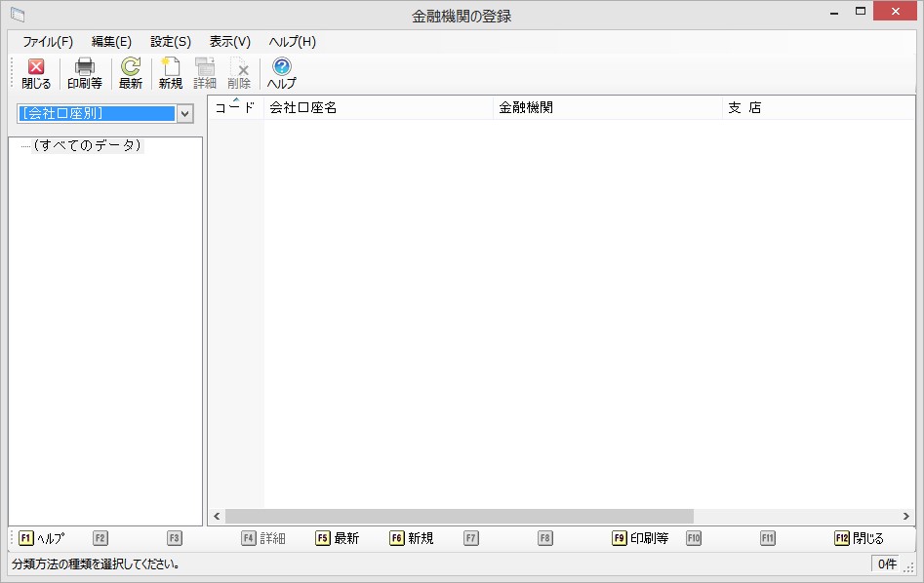Image resolution: width=924 pixels, height=583 pixels.
Task: Refresh list with 最新 toolbar icon
Action: point(130,73)
